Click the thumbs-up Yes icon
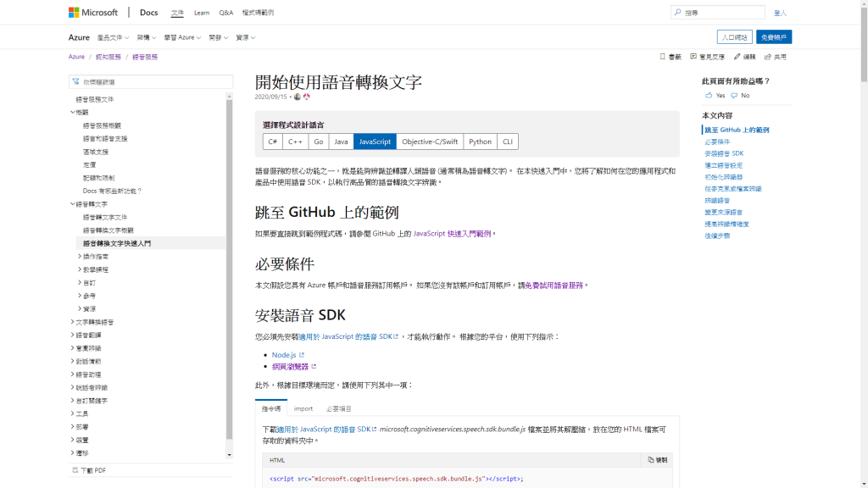 709,95
